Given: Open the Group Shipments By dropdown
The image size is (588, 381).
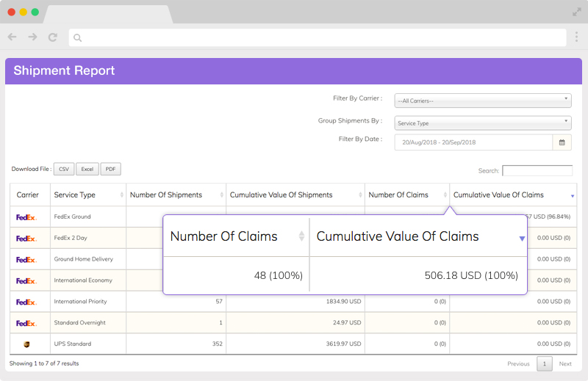Looking at the screenshot, I should click(x=483, y=123).
